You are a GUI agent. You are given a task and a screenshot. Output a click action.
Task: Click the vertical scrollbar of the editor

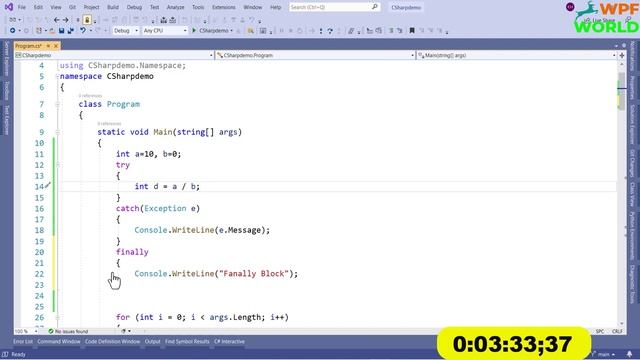tap(622, 194)
